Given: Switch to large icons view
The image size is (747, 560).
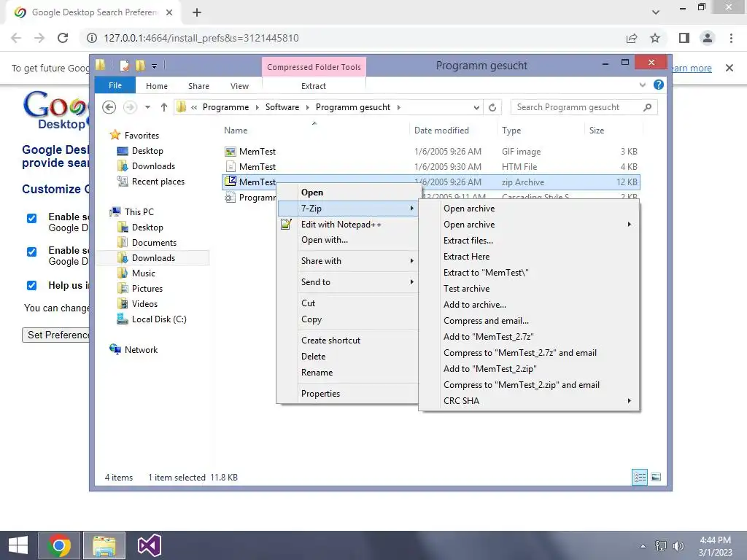Looking at the screenshot, I should [x=656, y=477].
